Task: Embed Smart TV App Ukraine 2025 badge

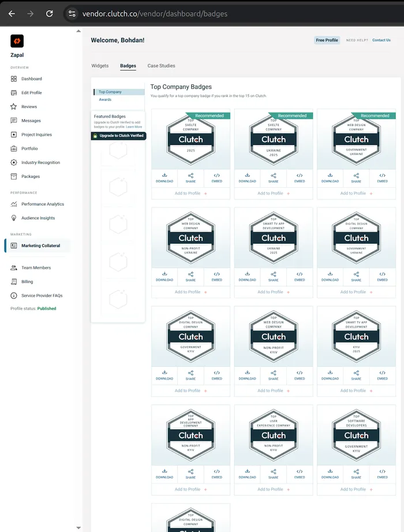Action: coord(300,277)
